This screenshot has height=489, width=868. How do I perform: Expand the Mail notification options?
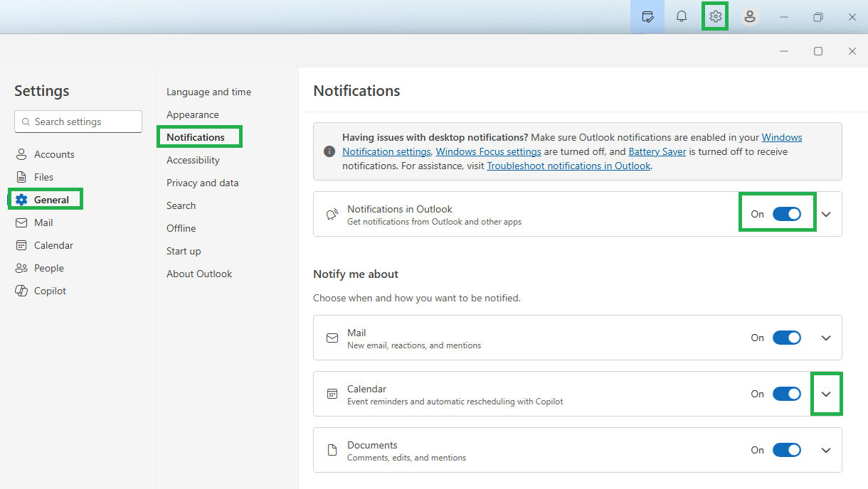point(826,338)
